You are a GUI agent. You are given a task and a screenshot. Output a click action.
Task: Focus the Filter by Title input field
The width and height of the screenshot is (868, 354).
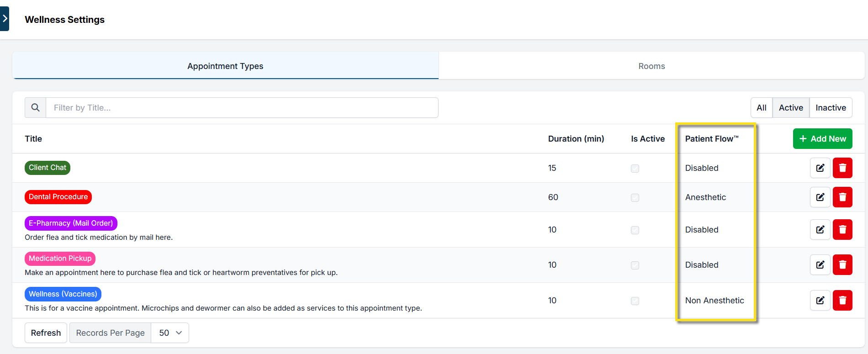242,107
